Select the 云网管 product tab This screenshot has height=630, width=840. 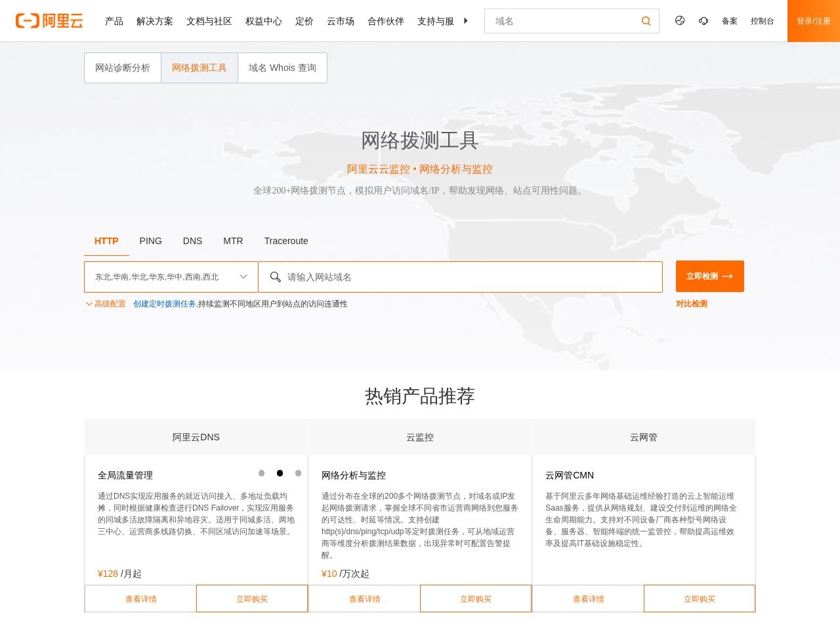[643, 437]
